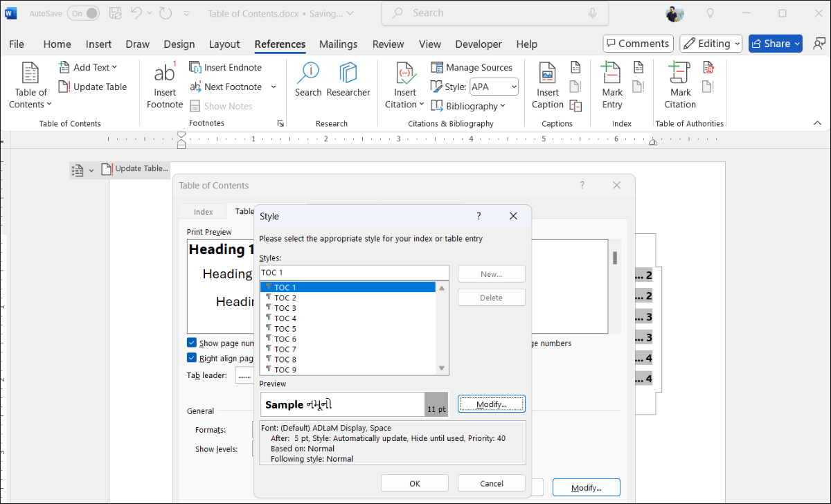Expand the Bibliography menu

tap(468, 106)
